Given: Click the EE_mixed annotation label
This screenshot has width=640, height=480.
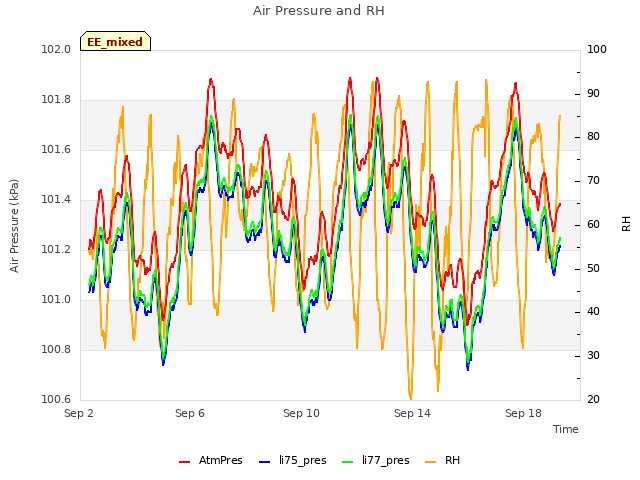Looking at the screenshot, I should pos(115,42).
